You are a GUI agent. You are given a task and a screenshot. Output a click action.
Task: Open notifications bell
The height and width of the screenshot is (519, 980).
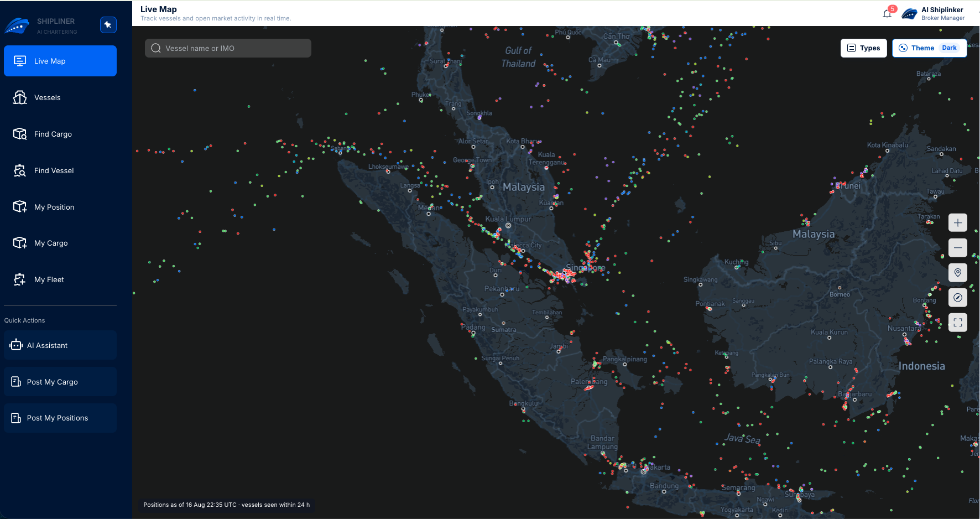tap(887, 14)
